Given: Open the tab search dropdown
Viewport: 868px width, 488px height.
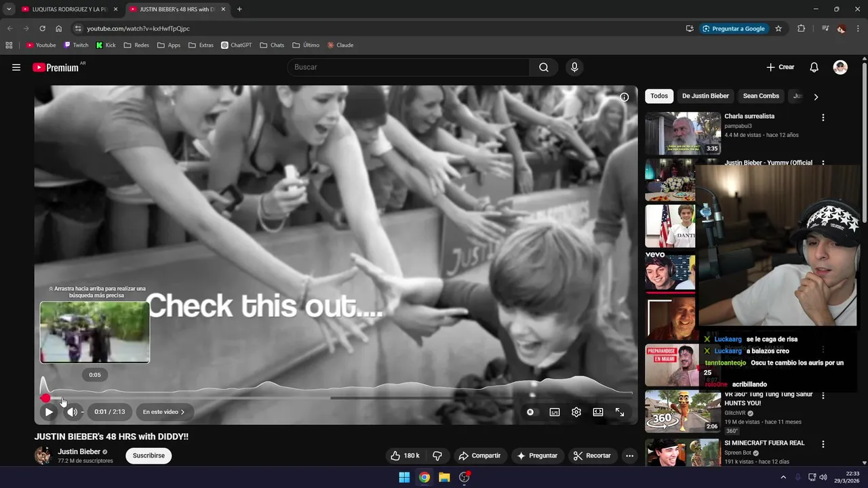Looking at the screenshot, I should click(x=9, y=9).
